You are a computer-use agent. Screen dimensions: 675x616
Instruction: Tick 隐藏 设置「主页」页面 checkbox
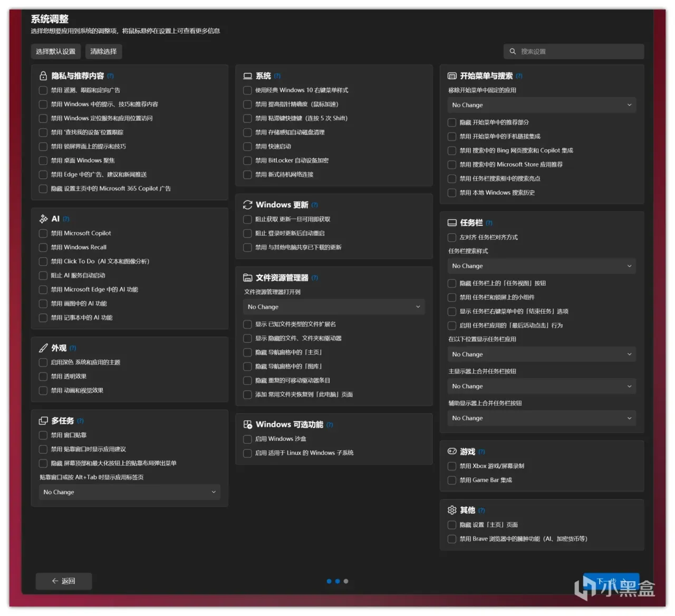click(452, 525)
